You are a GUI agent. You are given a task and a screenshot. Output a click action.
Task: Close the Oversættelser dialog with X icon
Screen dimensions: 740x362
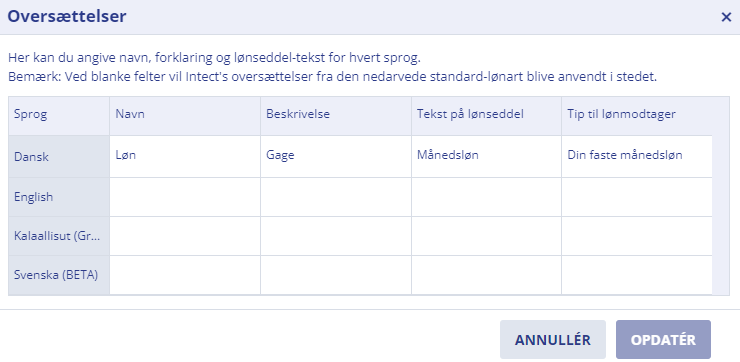(726, 17)
